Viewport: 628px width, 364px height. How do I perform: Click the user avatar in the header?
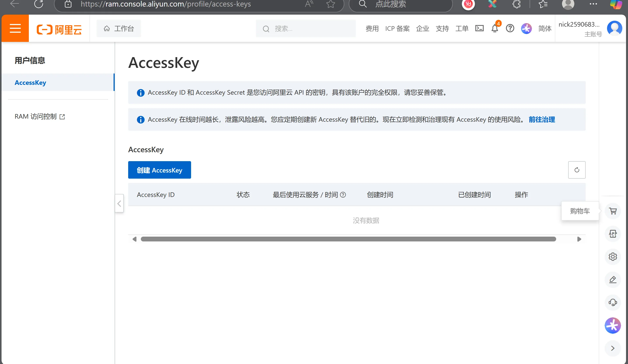click(614, 28)
